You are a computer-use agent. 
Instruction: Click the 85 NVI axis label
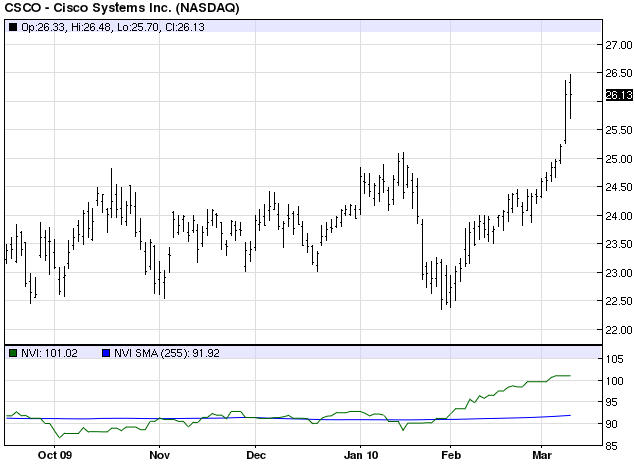[614, 446]
